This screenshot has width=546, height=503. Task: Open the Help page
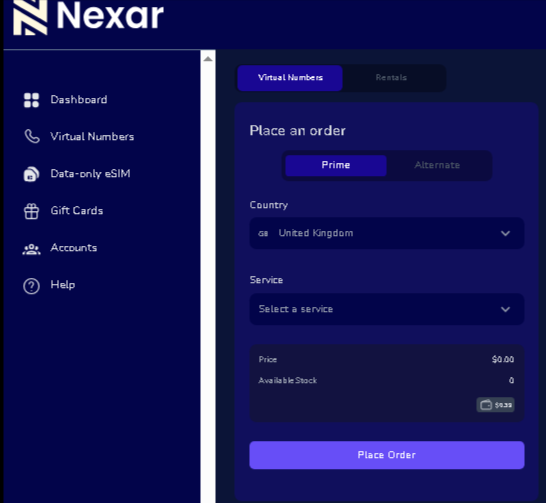coord(63,285)
